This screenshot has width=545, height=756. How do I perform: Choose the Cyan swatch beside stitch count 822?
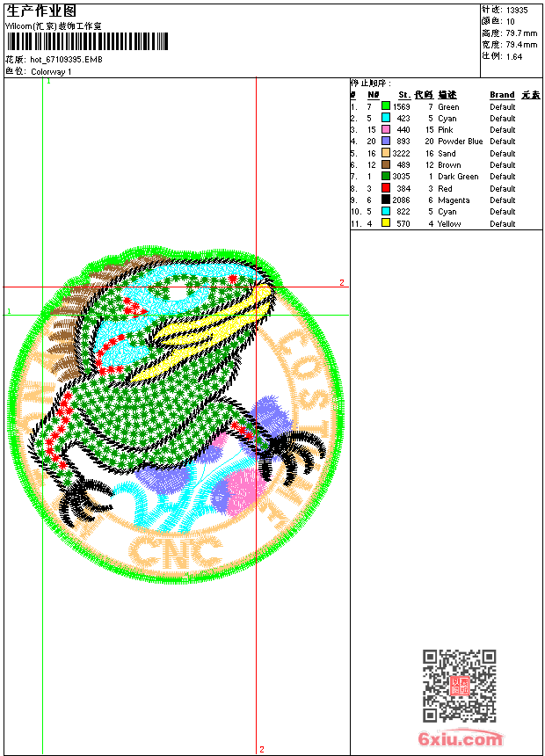(x=386, y=211)
